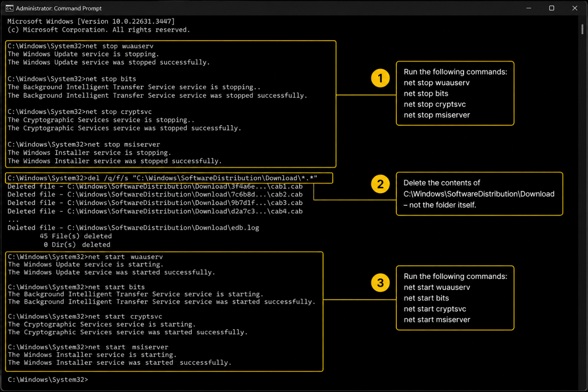The height and width of the screenshot is (392, 588).
Task: Click the '0 Dir(s) deleted' line
Action: [x=77, y=245]
